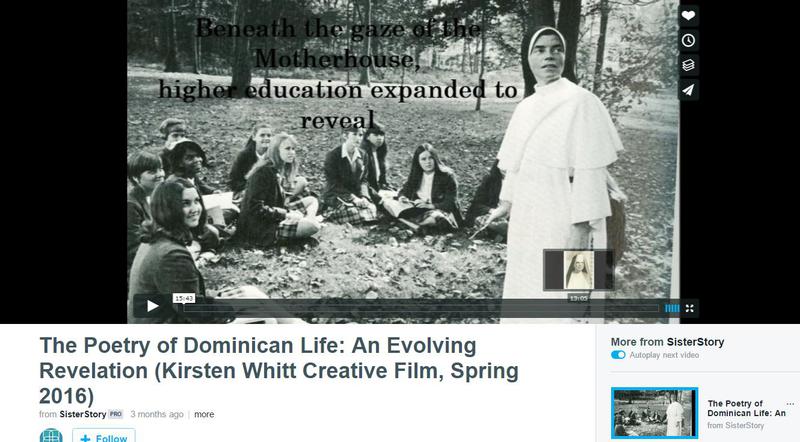Image resolution: width=800 pixels, height=442 pixels.
Task: Toggle Autoplay next video switch
Action: [x=618, y=355]
